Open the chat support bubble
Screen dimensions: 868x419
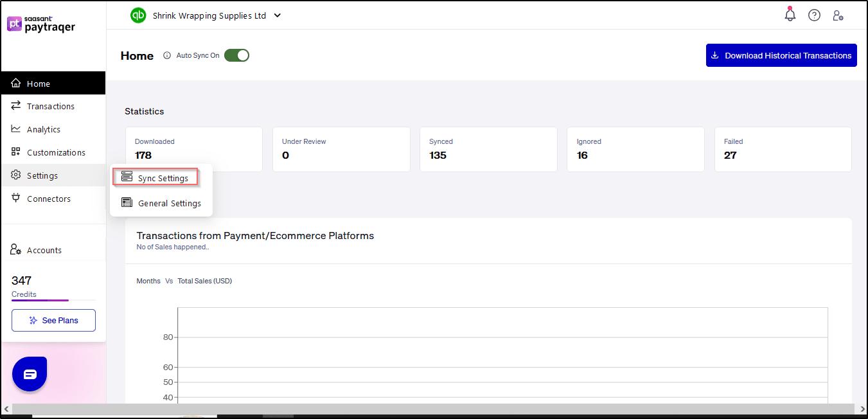tap(30, 374)
